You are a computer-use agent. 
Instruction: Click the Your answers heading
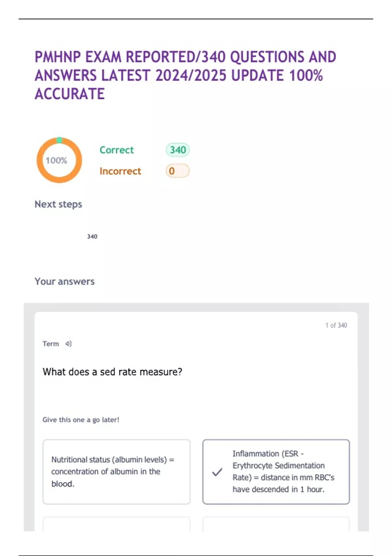click(65, 281)
